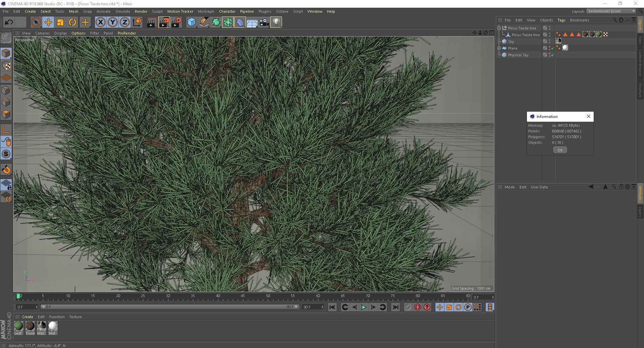Click the Undo arrow icon
Viewport: 644px width, 348px height.
pyautogui.click(x=9, y=22)
